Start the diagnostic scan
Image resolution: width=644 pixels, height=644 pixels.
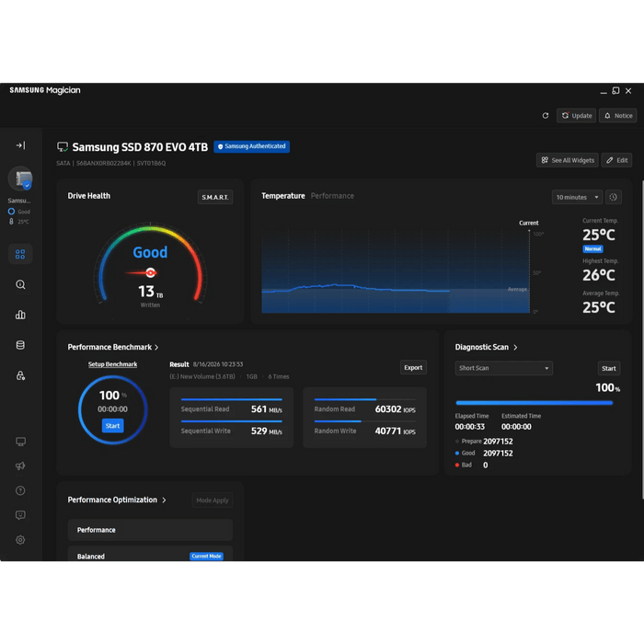tap(609, 368)
